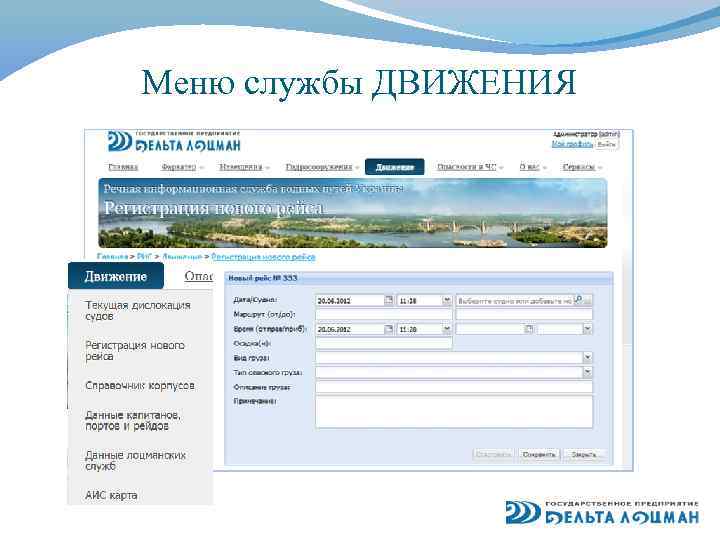Open Текущая дислокация судов sidebar item

(x=138, y=311)
